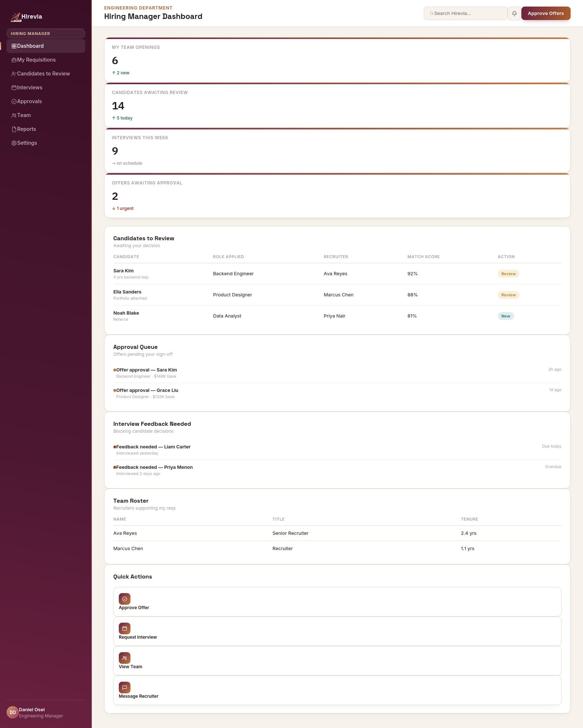Image resolution: width=583 pixels, height=728 pixels.
Task: Click the View Team quick action card
Action: [337, 661]
